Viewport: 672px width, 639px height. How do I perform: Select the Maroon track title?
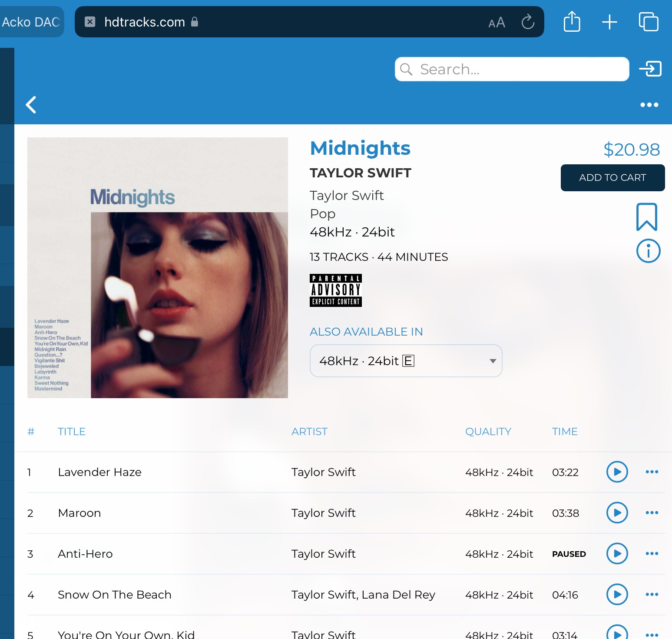pyautogui.click(x=79, y=513)
